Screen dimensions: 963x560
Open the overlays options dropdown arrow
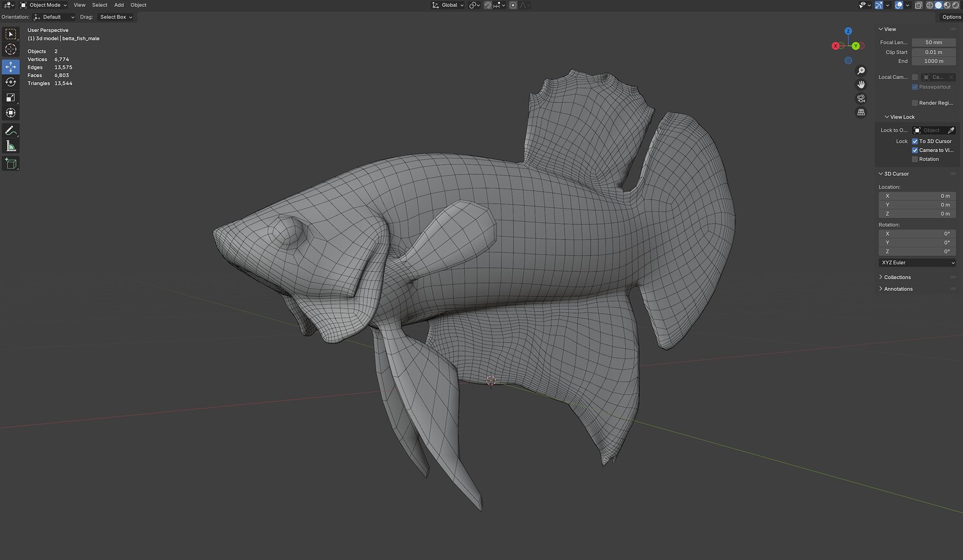point(908,5)
